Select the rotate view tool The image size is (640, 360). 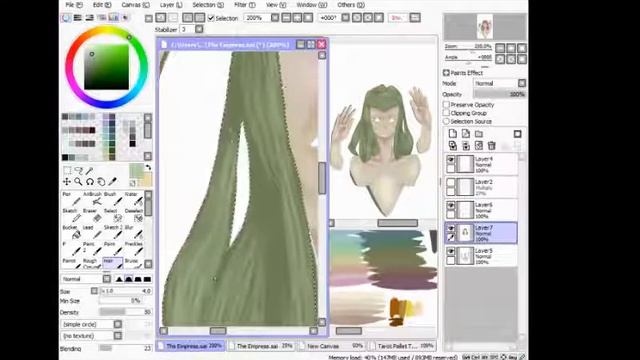90,182
